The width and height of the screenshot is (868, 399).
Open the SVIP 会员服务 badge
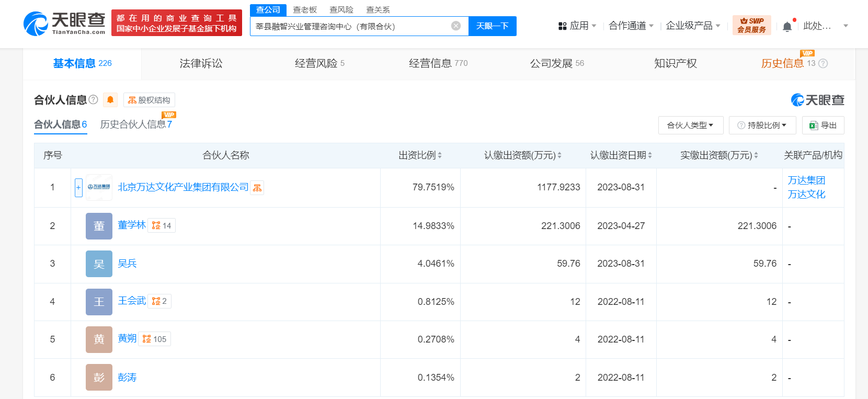coord(751,25)
